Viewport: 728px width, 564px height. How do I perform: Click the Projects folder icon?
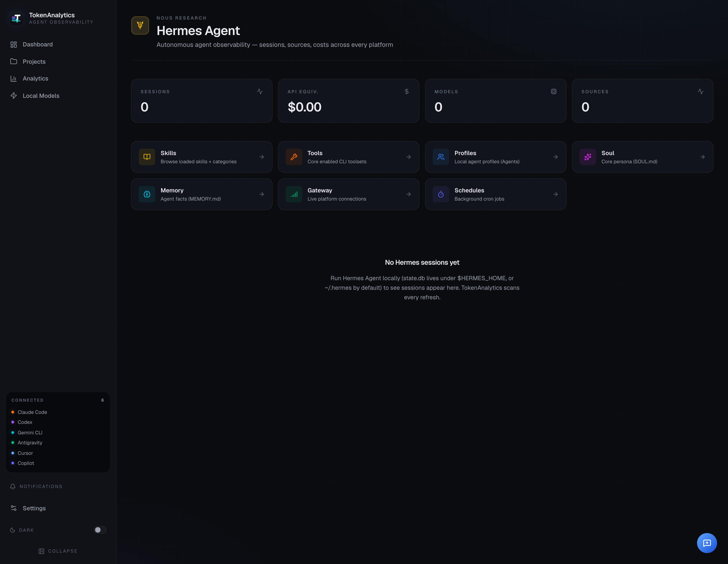(x=14, y=62)
